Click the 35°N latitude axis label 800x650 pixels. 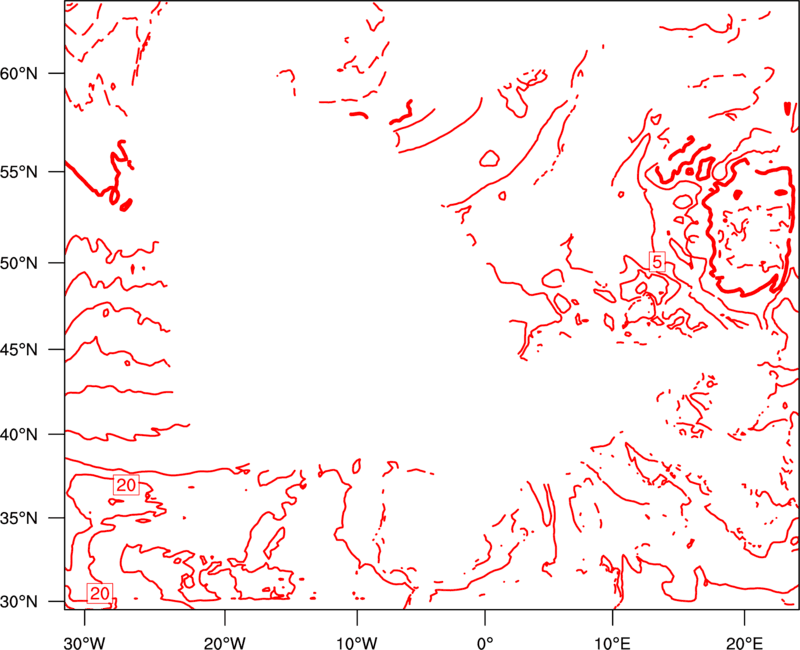19,518
